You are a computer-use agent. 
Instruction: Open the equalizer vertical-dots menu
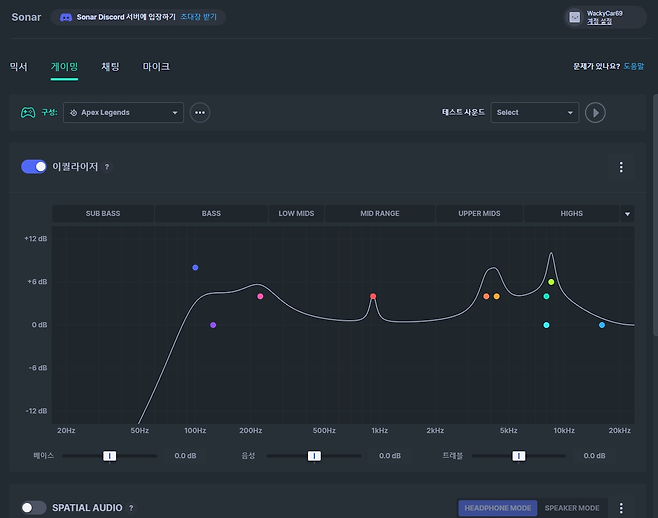click(x=621, y=167)
